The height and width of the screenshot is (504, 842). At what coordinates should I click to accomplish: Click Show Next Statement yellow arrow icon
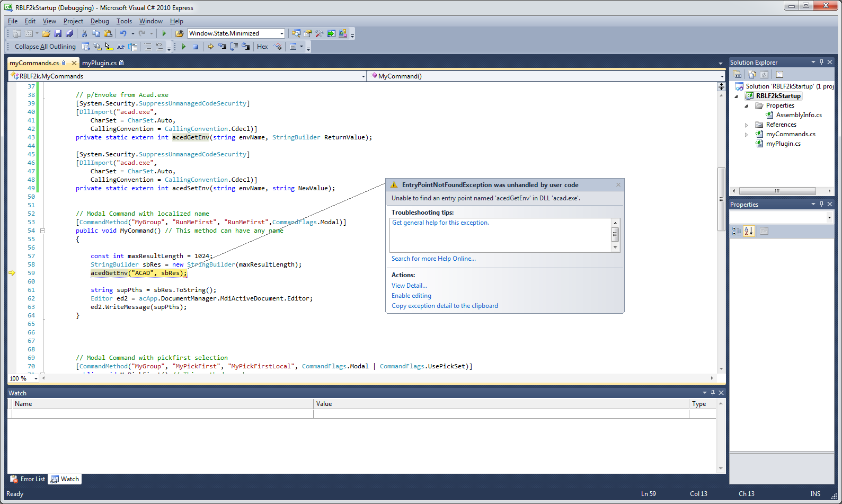click(x=210, y=47)
